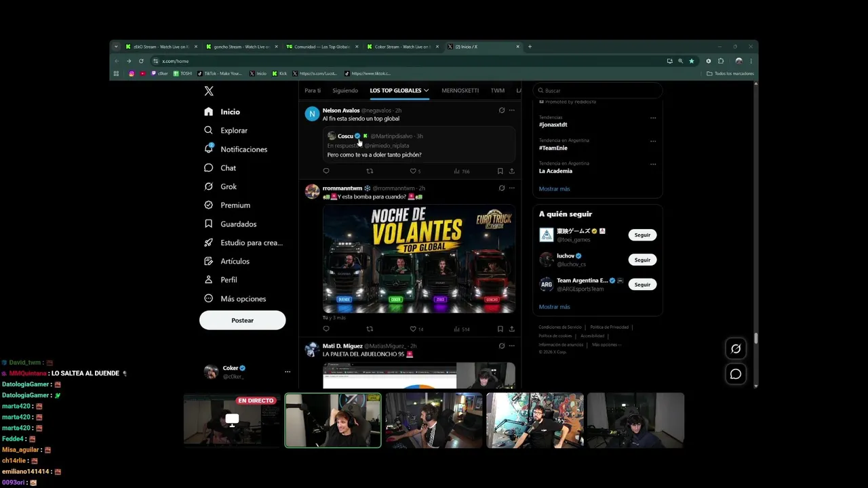Open the #TeamEnie trend
Screen dimensions: 868x488
[553, 148]
